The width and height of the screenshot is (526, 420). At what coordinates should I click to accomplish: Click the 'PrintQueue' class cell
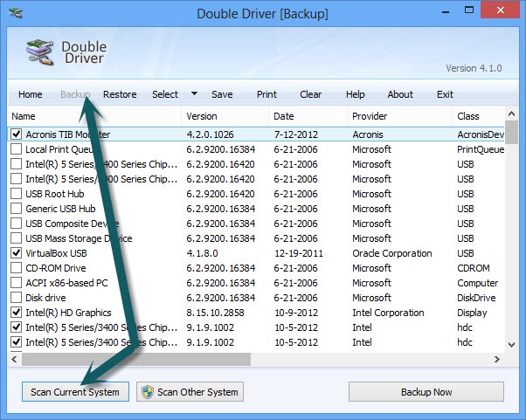coord(481,149)
